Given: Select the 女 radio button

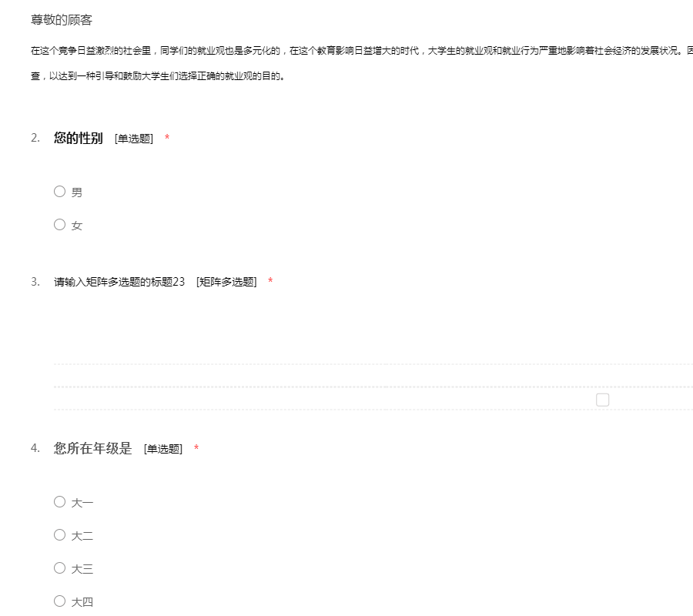Looking at the screenshot, I should click(x=59, y=225).
